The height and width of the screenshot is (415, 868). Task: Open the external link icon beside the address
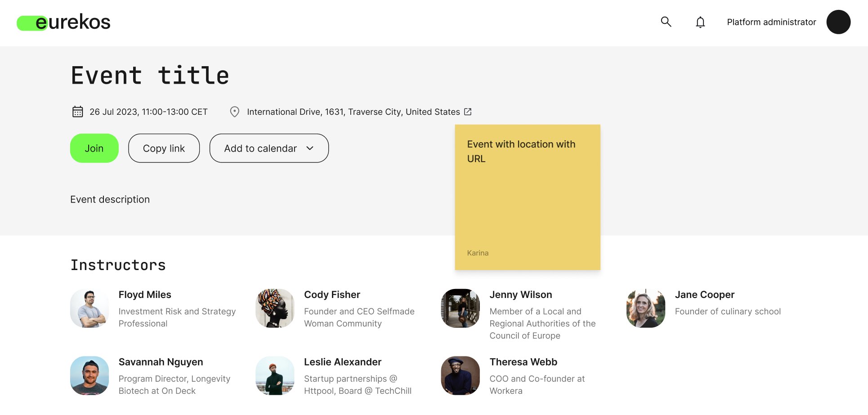coord(468,112)
